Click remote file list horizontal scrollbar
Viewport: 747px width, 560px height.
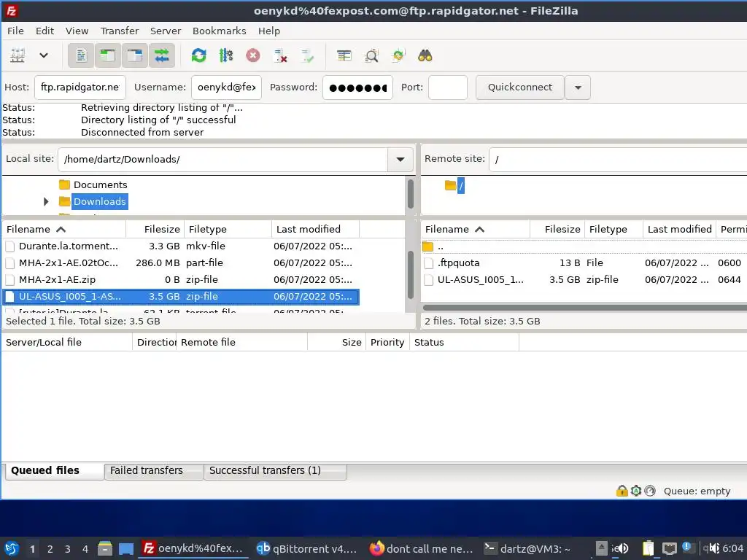tap(584, 308)
